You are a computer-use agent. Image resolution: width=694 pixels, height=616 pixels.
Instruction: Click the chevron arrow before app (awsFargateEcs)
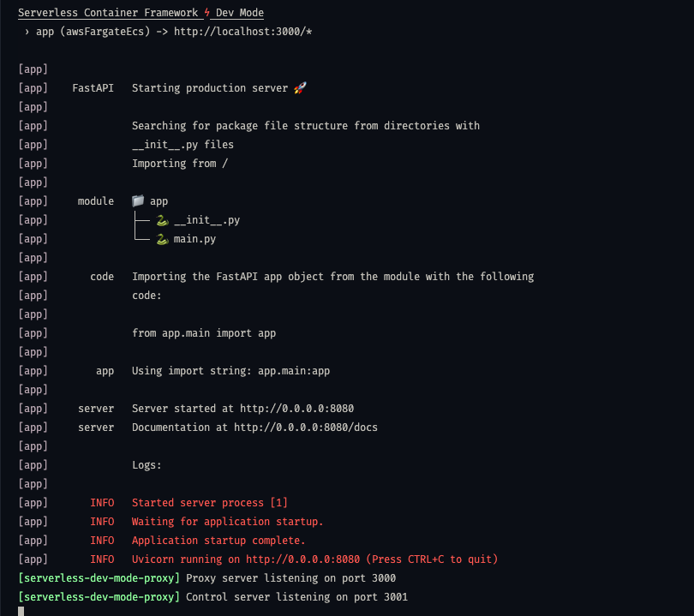(27, 32)
